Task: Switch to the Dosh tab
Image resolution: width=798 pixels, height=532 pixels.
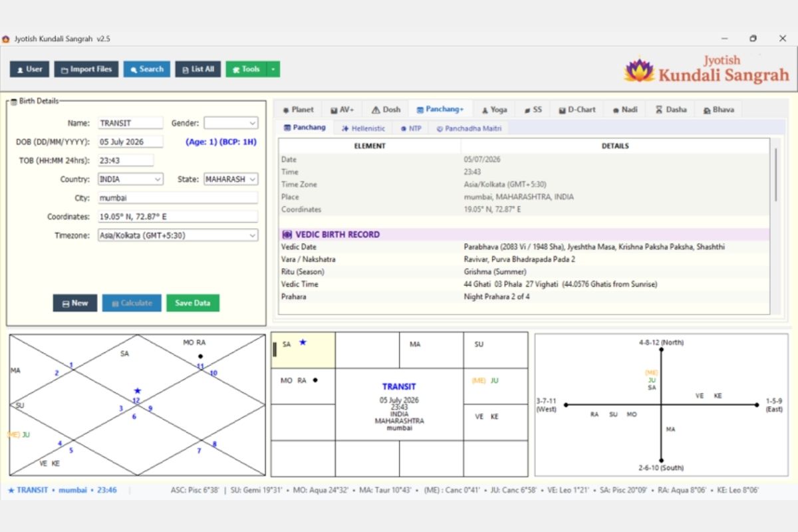Action: click(386, 110)
